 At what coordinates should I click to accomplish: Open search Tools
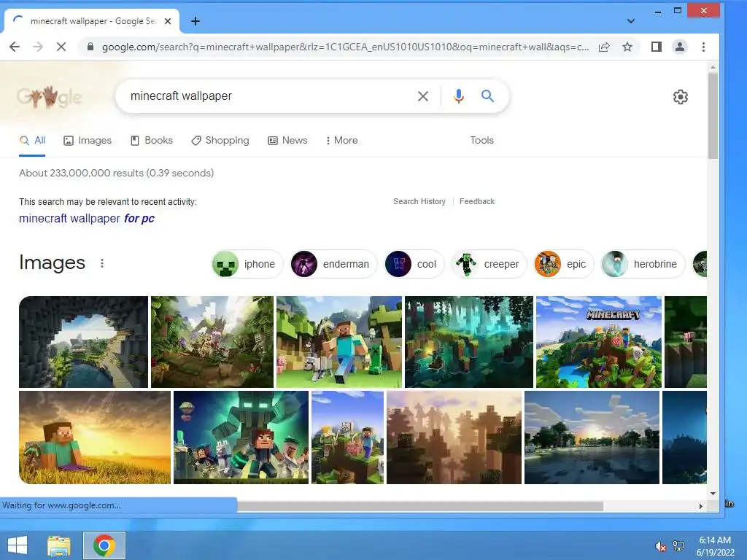(481, 141)
